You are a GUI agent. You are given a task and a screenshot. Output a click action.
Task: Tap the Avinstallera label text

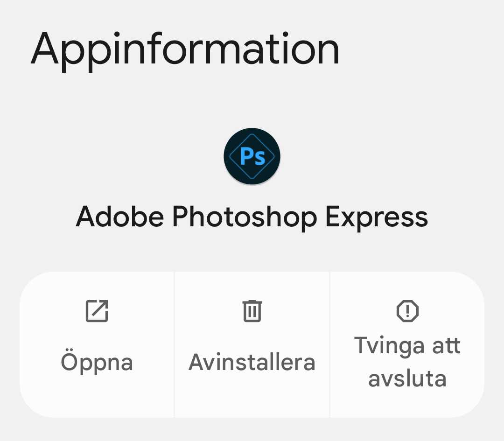coord(252,362)
